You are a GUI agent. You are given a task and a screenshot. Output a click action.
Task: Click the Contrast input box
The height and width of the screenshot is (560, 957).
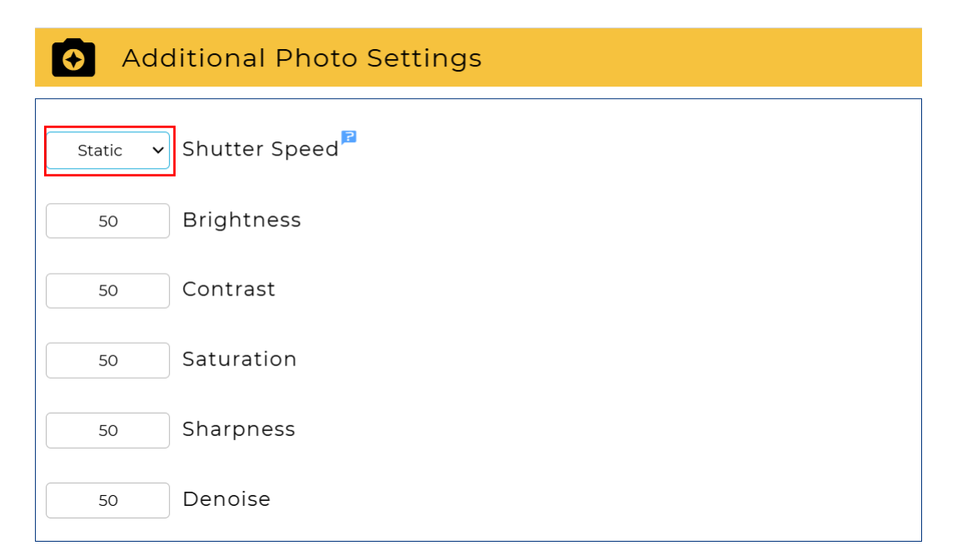pyautogui.click(x=108, y=290)
